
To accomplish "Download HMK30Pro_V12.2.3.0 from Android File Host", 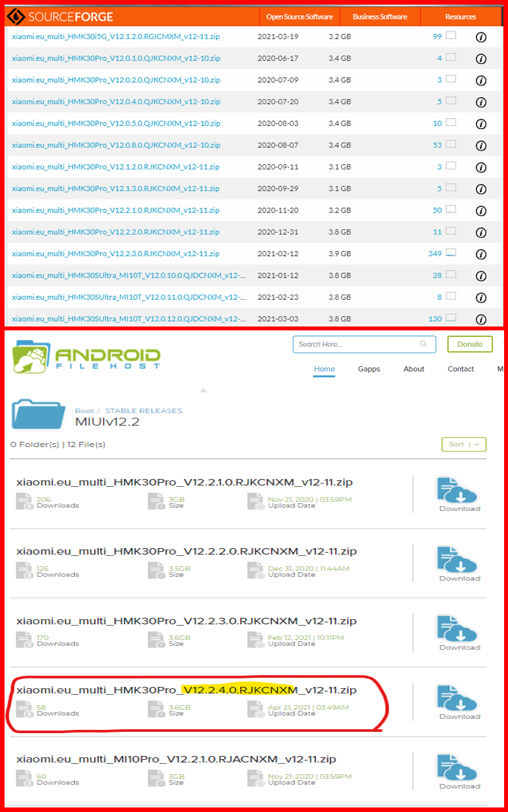I will (459, 633).
